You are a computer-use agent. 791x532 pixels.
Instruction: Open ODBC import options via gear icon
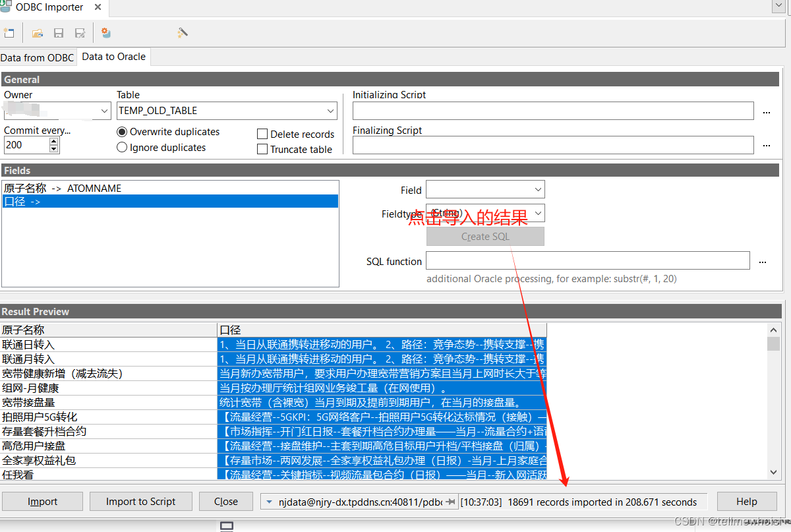pos(106,33)
